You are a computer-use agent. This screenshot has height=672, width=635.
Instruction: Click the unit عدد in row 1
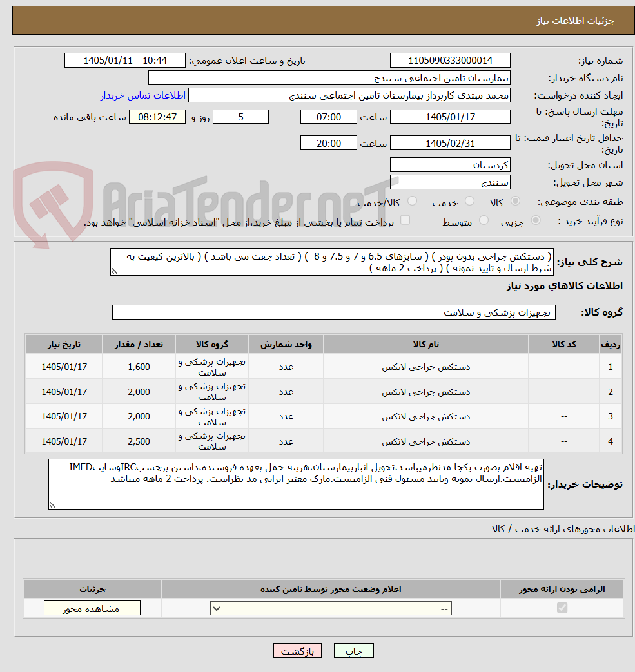[286, 367]
